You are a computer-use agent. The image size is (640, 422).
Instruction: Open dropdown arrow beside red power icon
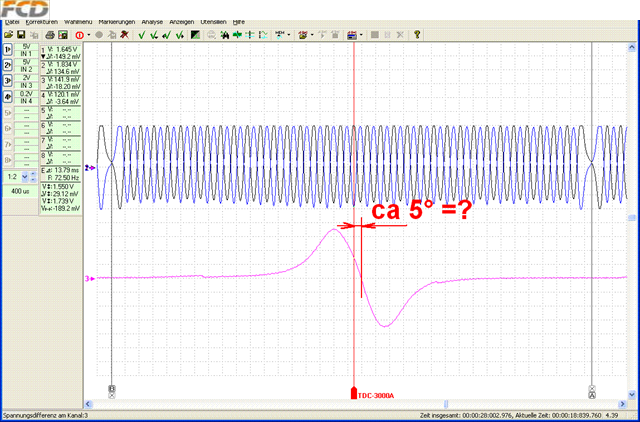(x=89, y=35)
